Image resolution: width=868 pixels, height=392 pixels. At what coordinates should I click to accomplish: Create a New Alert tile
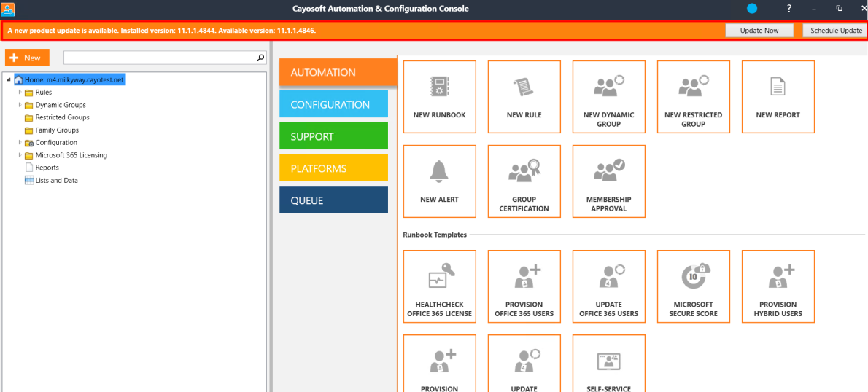tap(440, 181)
